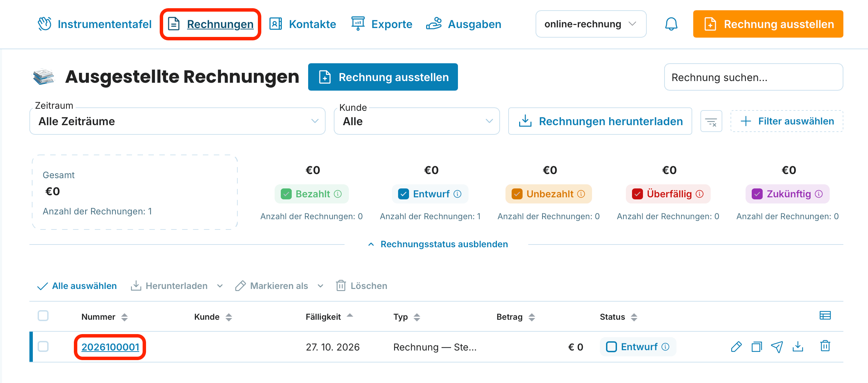Viewport: 868px width, 383px height.
Task: Sort table by Nummer column arrows
Action: click(124, 317)
